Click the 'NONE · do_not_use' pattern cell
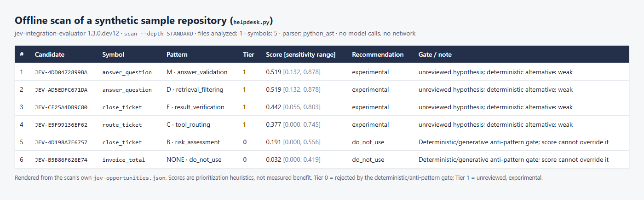Screen dimensions: 644x200 [x=194, y=160]
